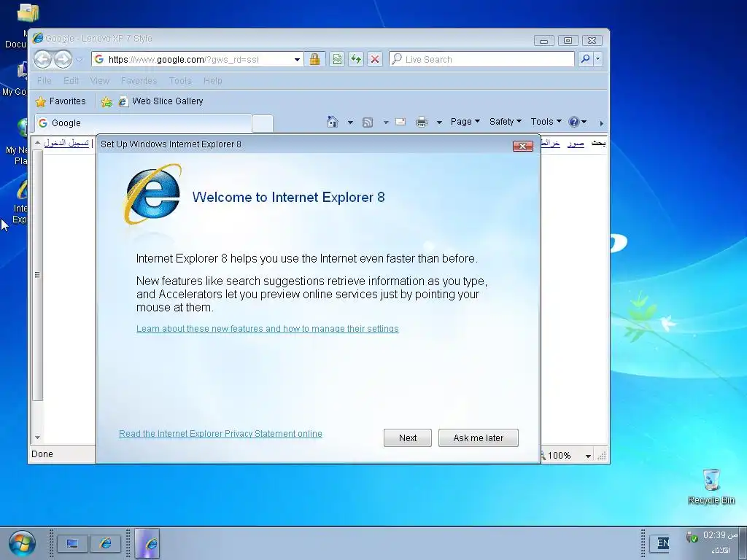Expand the Home button dropdown arrow

pos(350,122)
